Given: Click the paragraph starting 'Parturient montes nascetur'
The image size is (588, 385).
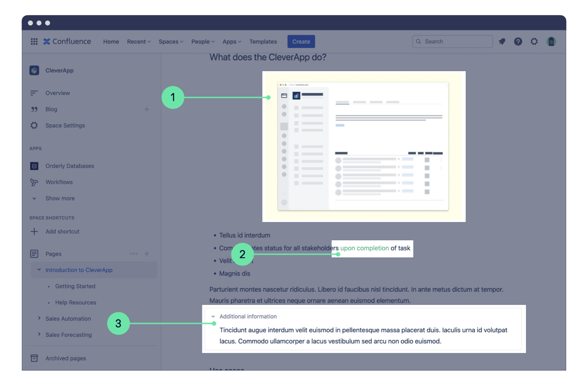Looking at the screenshot, I should point(356,295).
